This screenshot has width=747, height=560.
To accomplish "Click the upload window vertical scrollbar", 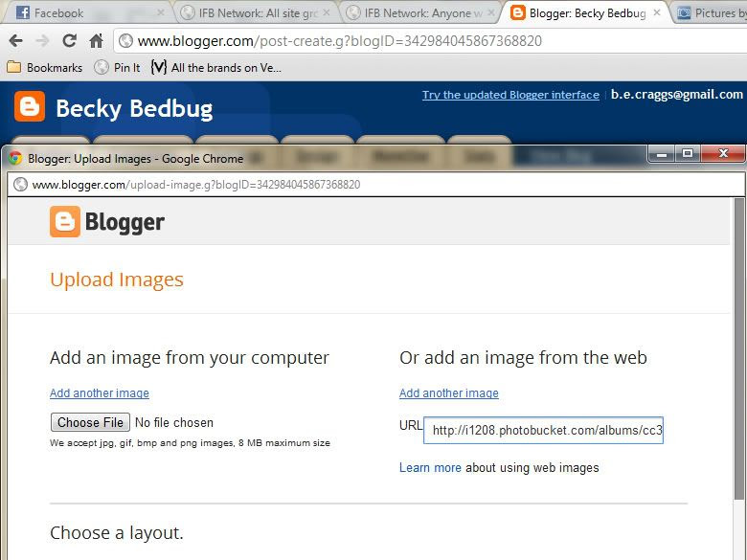I will pos(739,349).
